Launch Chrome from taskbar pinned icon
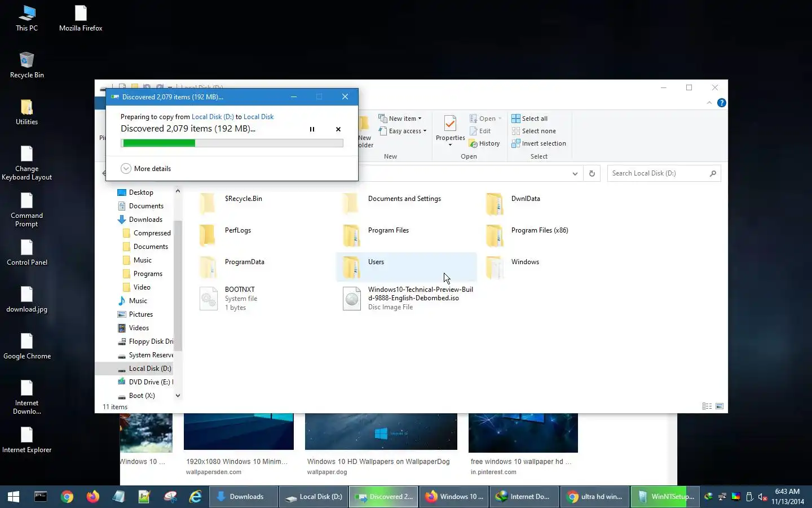This screenshot has height=508, width=812. pos(67,497)
